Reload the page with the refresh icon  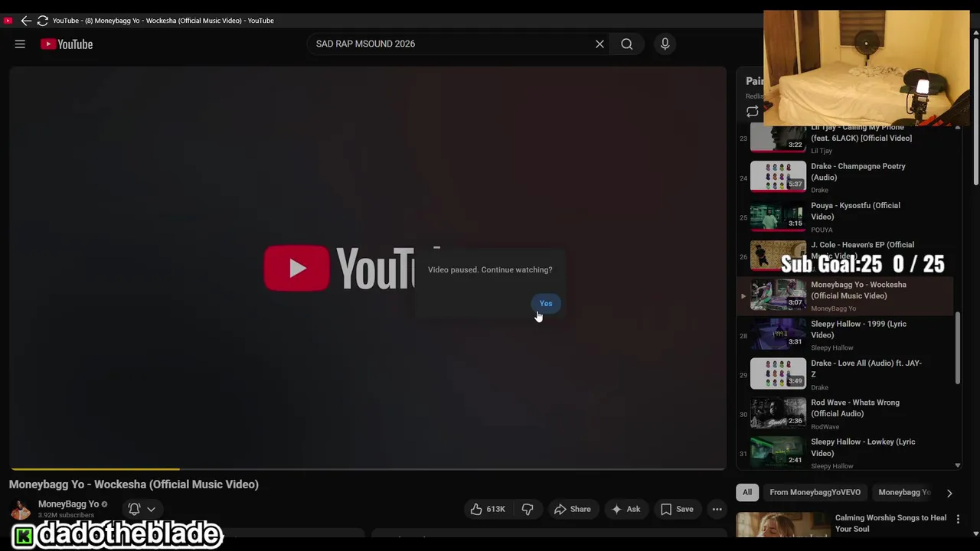click(43, 21)
